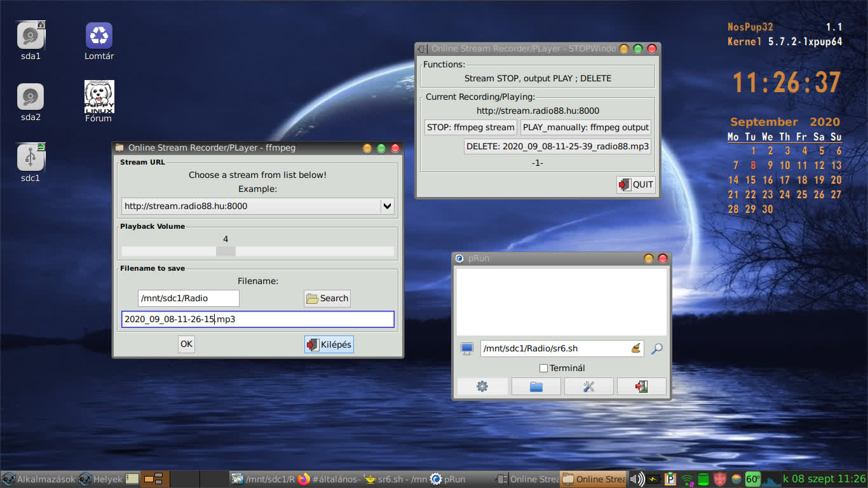Click day 8 in the calendar

753,165
